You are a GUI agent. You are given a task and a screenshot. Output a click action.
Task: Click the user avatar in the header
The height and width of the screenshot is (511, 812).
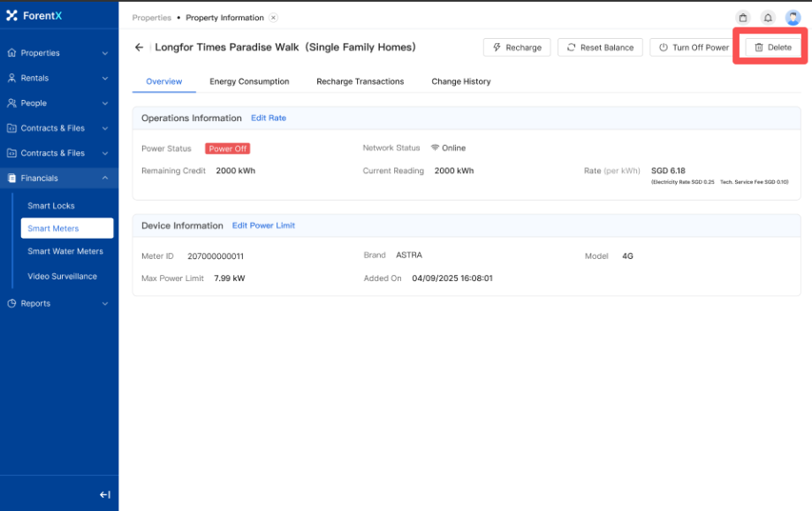click(793, 18)
